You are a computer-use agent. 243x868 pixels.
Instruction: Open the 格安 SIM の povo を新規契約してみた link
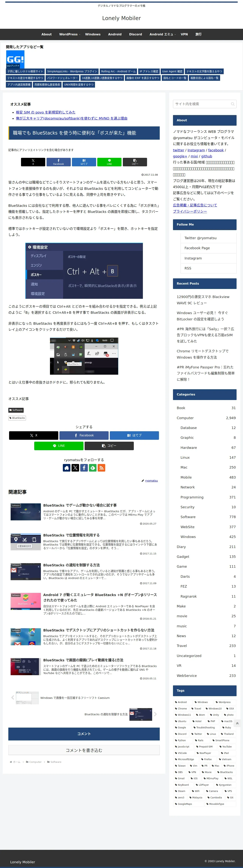pyautogui.click(x=45, y=112)
